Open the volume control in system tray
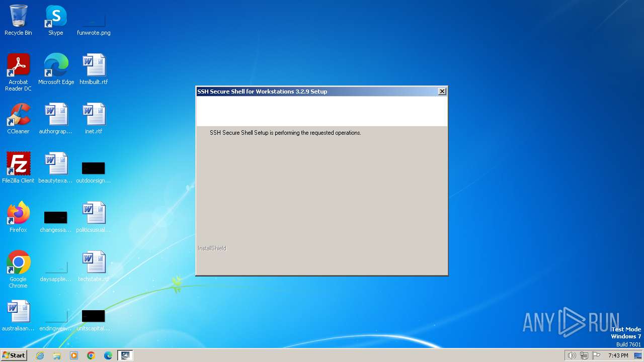 coord(572,355)
